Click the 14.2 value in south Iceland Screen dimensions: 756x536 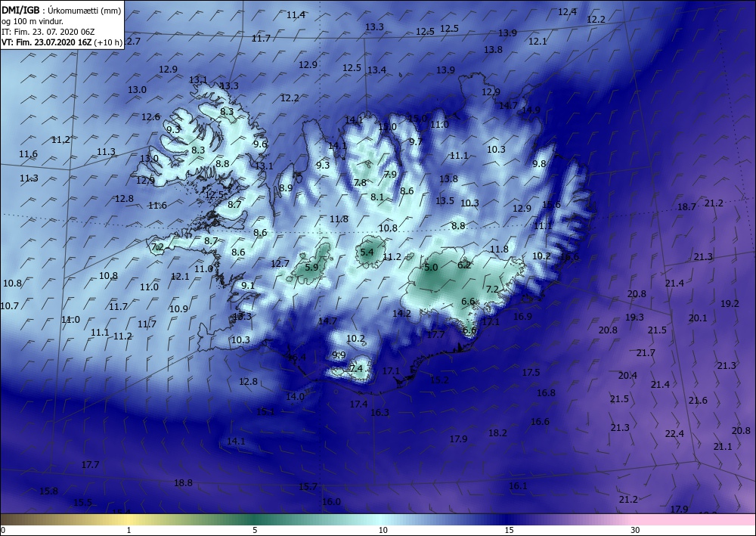pyautogui.click(x=401, y=313)
